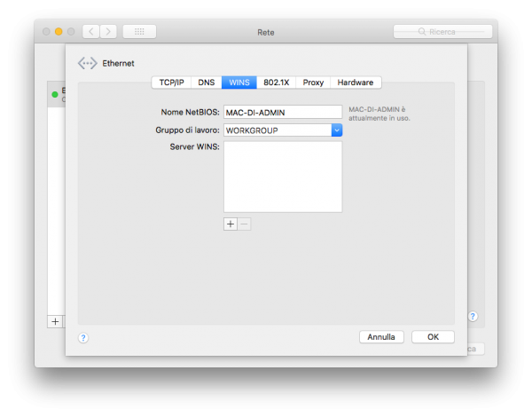The image size is (532, 417).
Task: Add a network service in Rete window
Action: pyautogui.click(x=55, y=321)
